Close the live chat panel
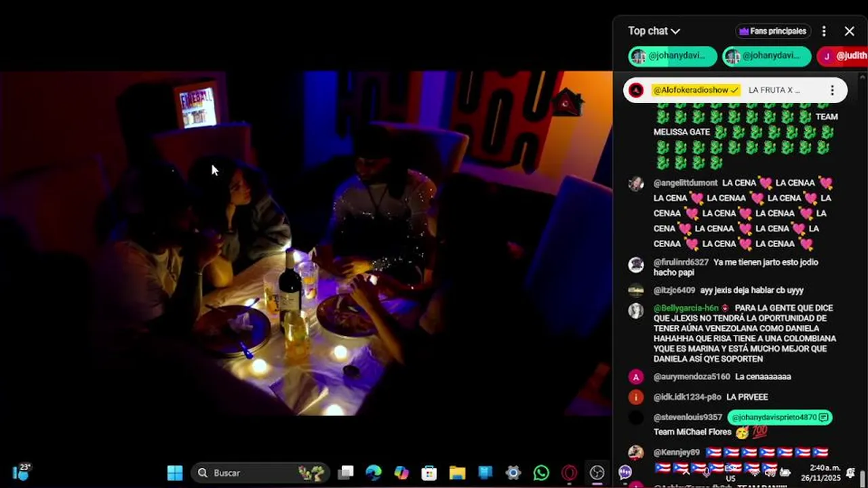 [849, 31]
